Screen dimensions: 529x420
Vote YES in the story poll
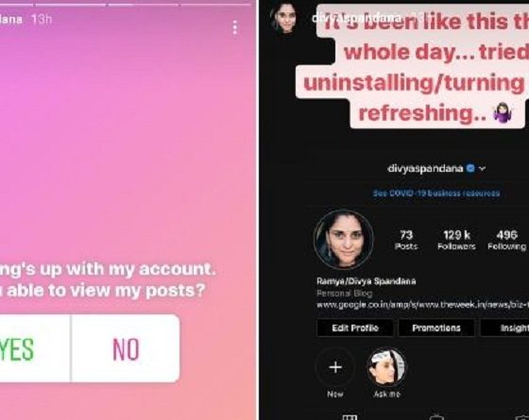click(x=35, y=348)
